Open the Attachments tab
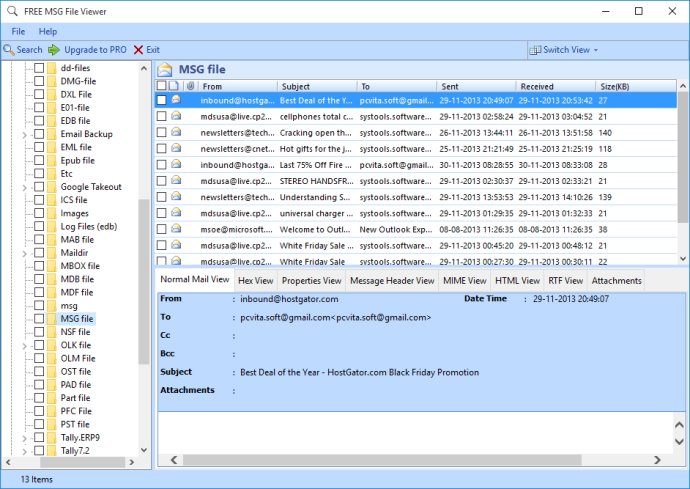 click(617, 281)
